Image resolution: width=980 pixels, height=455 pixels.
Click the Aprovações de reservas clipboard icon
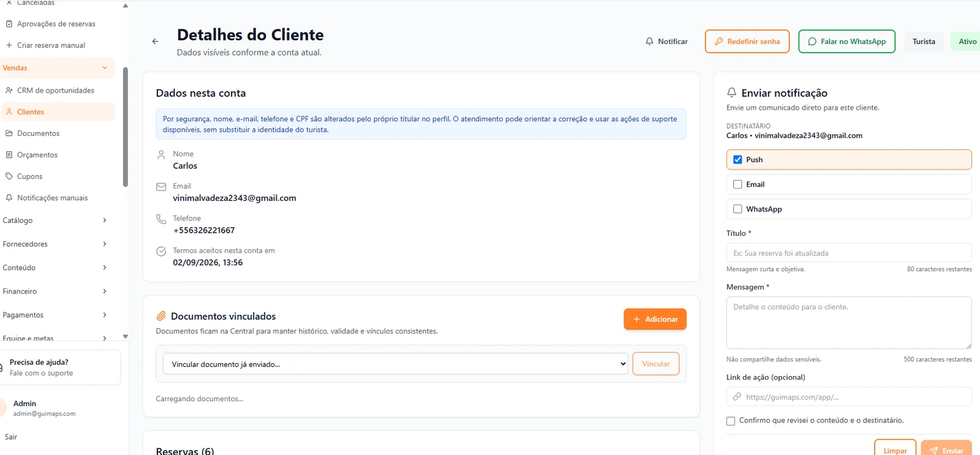click(9, 24)
